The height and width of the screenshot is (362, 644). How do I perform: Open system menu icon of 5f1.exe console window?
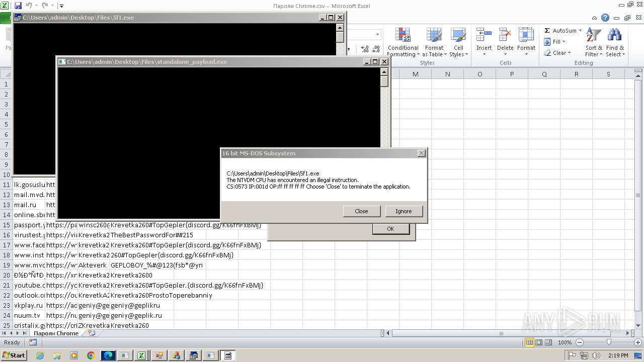click(x=18, y=18)
